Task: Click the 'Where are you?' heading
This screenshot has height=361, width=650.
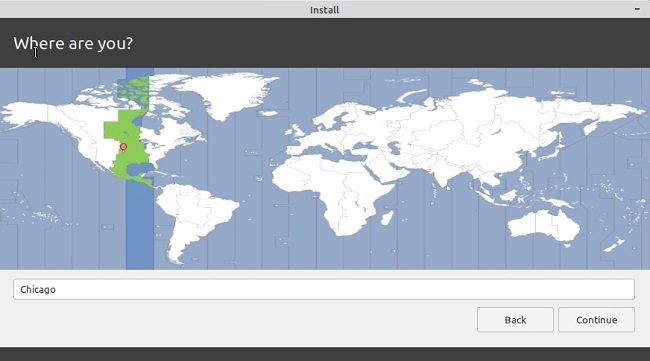Action: click(x=73, y=43)
